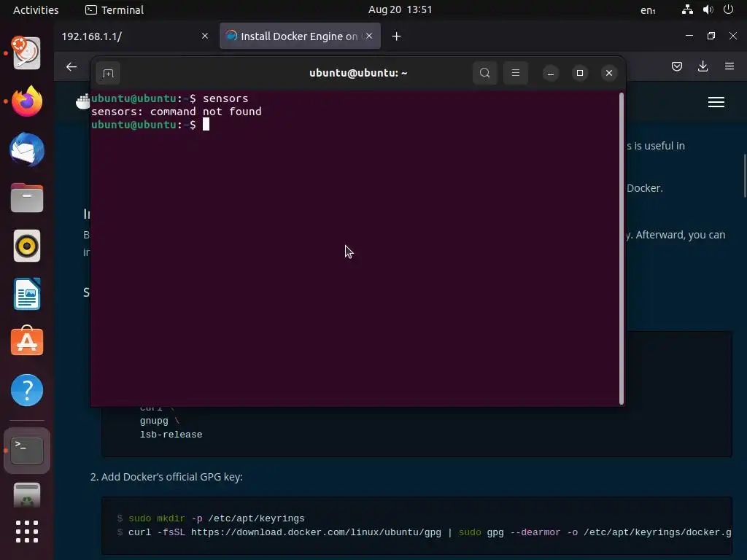The image size is (747, 560).
Task: Click the terminal scrollbar
Action: [622, 249]
